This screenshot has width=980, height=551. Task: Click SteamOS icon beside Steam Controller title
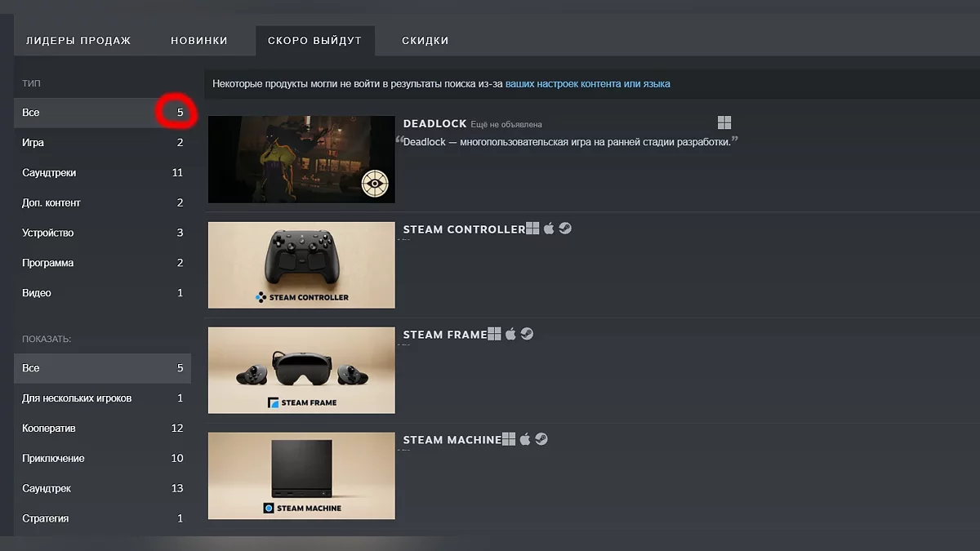coord(565,229)
